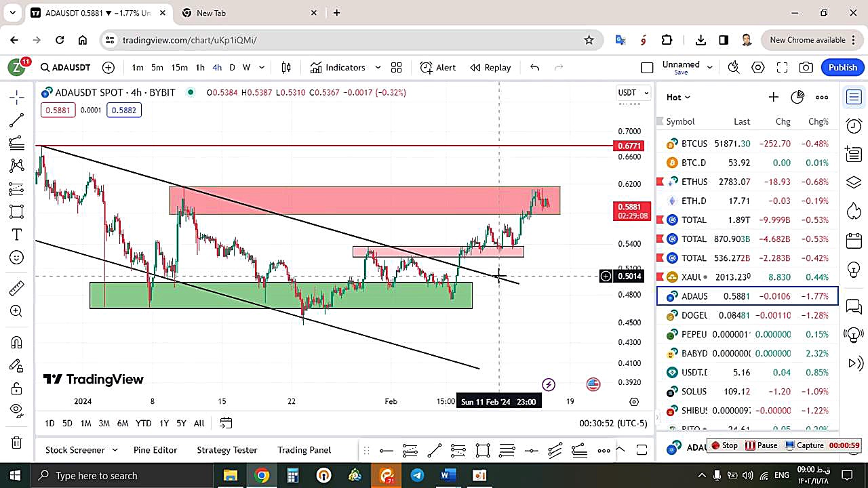Open Unnamed layout save menu
This screenshot has width=868, height=488.
(688, 67)
